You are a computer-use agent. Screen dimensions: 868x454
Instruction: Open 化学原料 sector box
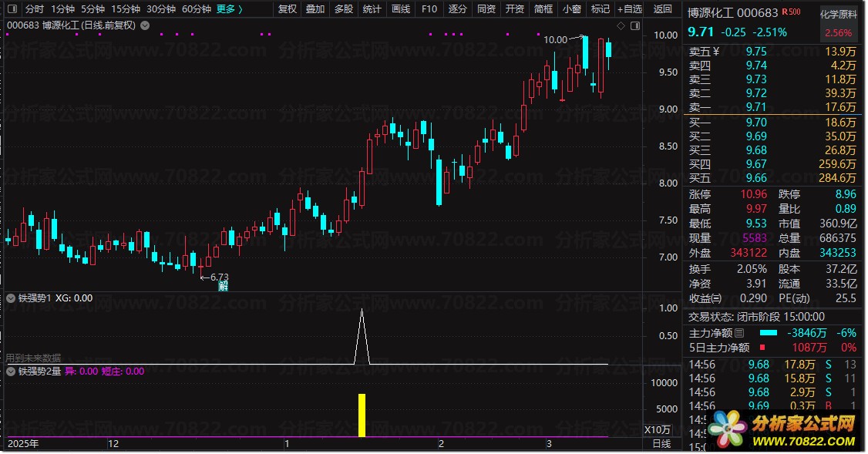click(838, 22)
